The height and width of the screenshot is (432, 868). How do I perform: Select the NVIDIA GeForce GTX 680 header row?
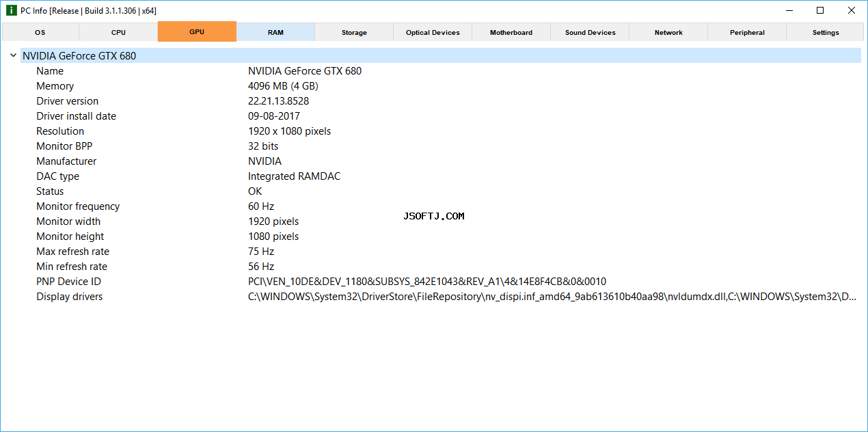pyautogui.click(x=441, y=56)
